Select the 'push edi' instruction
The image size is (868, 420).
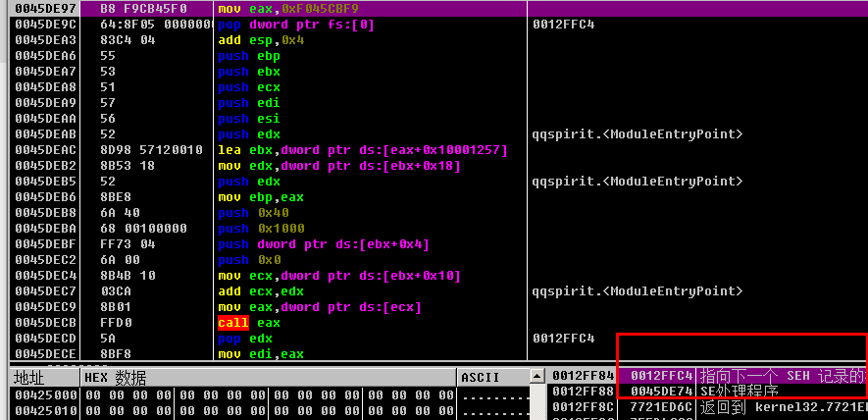pos(249,103)
